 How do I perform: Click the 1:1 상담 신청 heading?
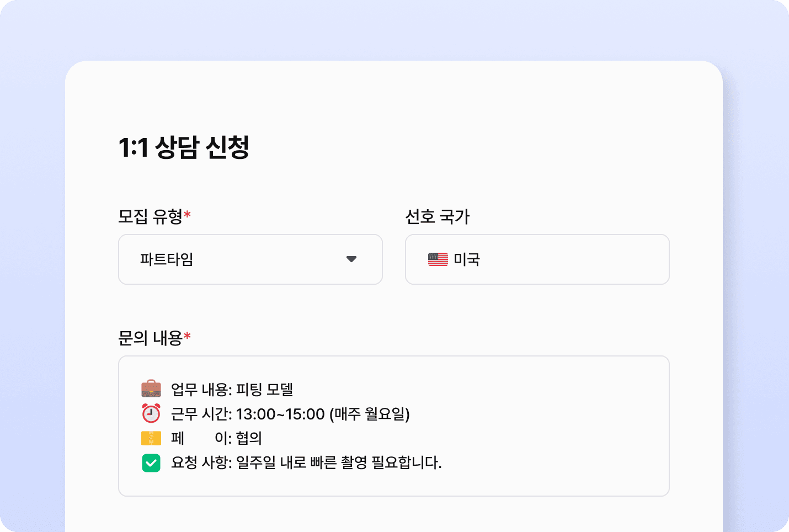click(184, 147)
